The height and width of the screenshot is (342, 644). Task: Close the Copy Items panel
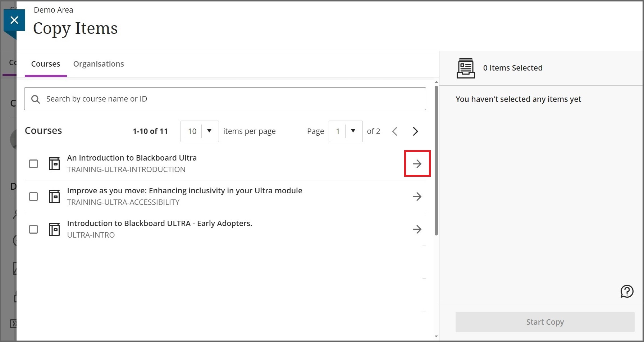[14, 20]
